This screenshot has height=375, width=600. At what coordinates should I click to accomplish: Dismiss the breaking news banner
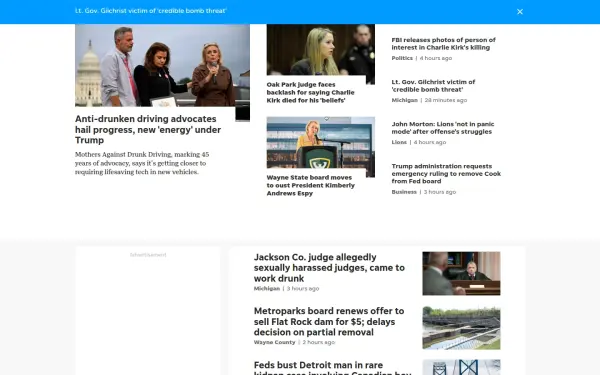(520, 11)
